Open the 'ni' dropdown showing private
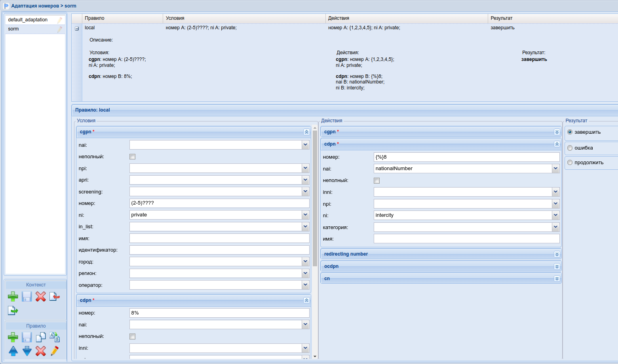 click(305, 215)
